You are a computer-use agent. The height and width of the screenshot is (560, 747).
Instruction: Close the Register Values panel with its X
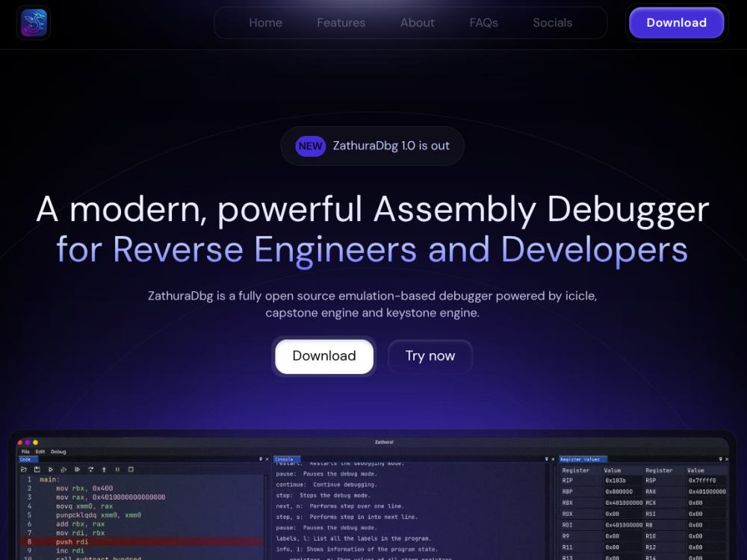727,459
